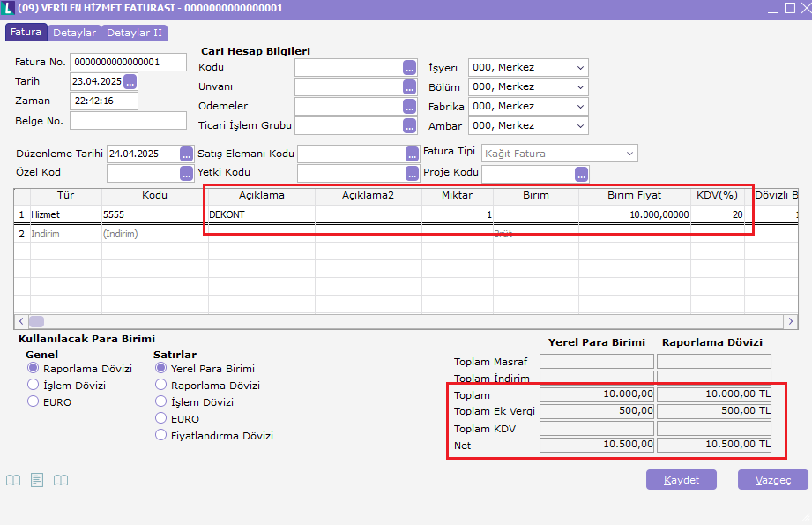812x525 pixels.
Task: Expand the İşyeri dropdown
Action: (580, 68)
